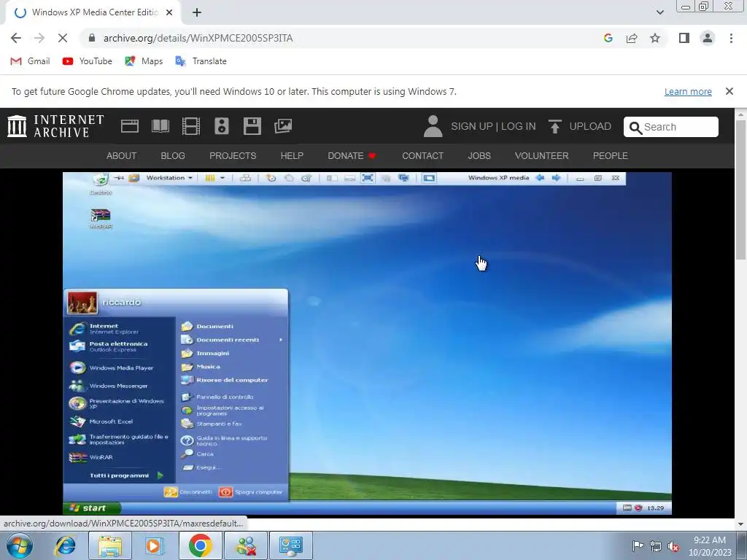The image size is (747, 560).
Task: Click the forward navigation arrow
Action: click(39, 38)
